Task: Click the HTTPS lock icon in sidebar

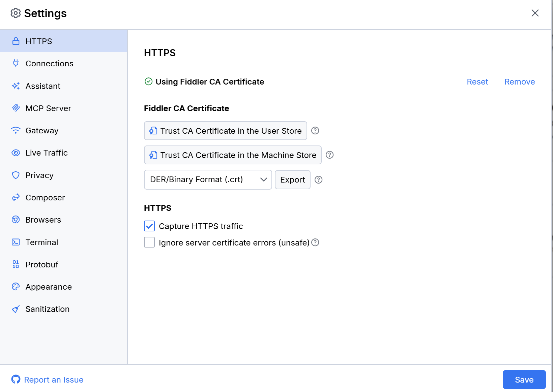Action: pos(16,41)
